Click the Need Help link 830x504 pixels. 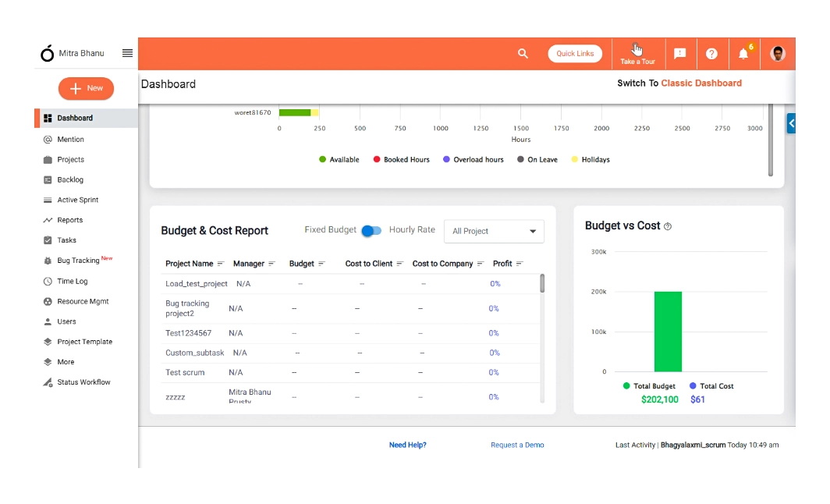pos(407,445)
